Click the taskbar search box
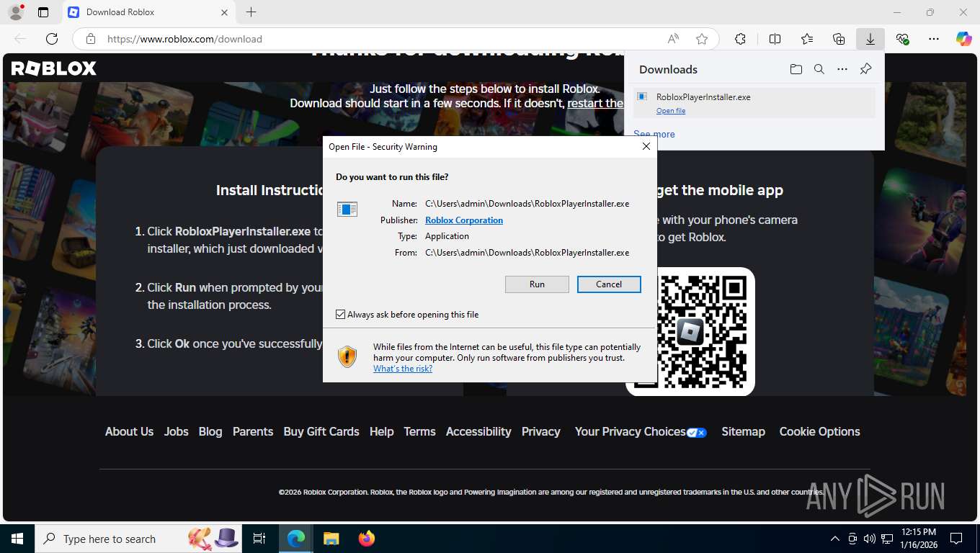This screenshot has width=980, height=553. [138, 539]
